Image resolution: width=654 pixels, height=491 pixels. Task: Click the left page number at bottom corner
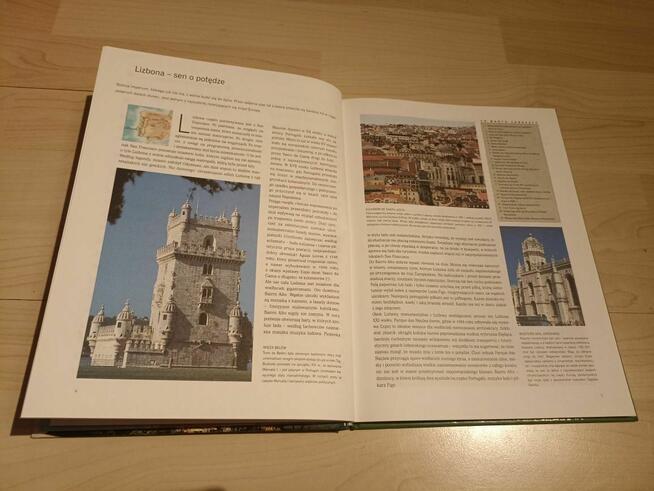click(76, 392)
